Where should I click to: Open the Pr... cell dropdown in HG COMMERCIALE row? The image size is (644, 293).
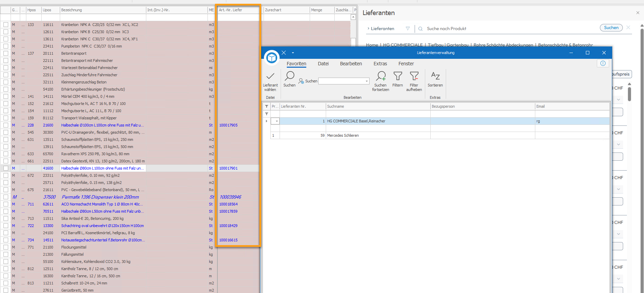pos(277,121)
